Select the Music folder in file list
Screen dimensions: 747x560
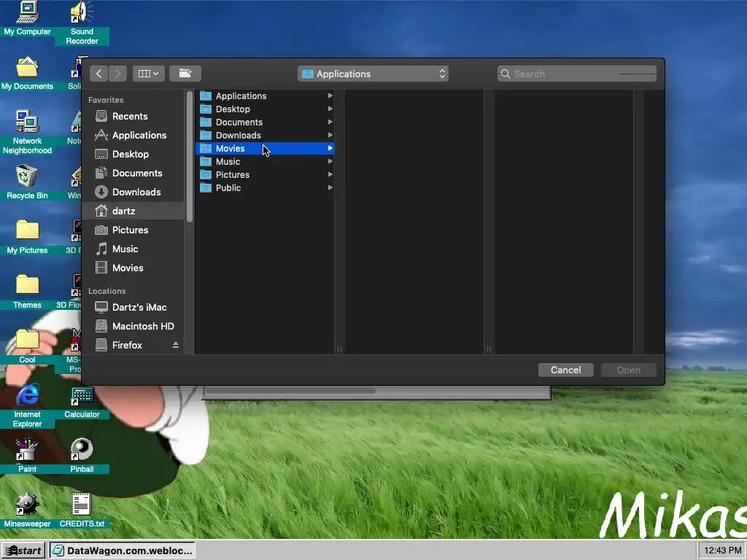265,161
